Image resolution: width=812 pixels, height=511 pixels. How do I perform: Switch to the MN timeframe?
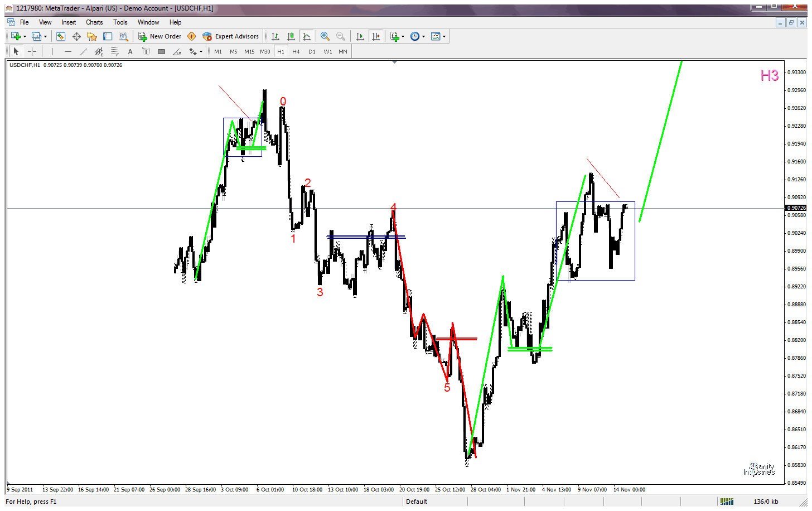(x=343, y=51)
